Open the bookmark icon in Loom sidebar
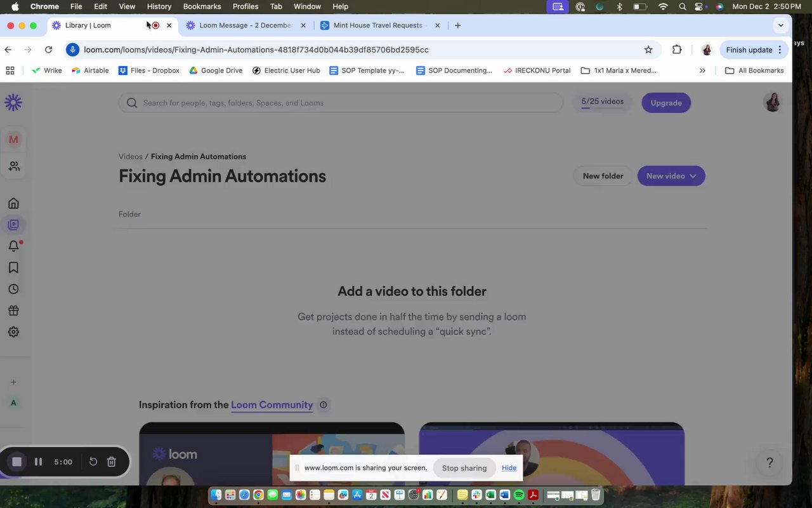This screenshot has width=812, height=508. pyautogui.click(x=13, y=267)
